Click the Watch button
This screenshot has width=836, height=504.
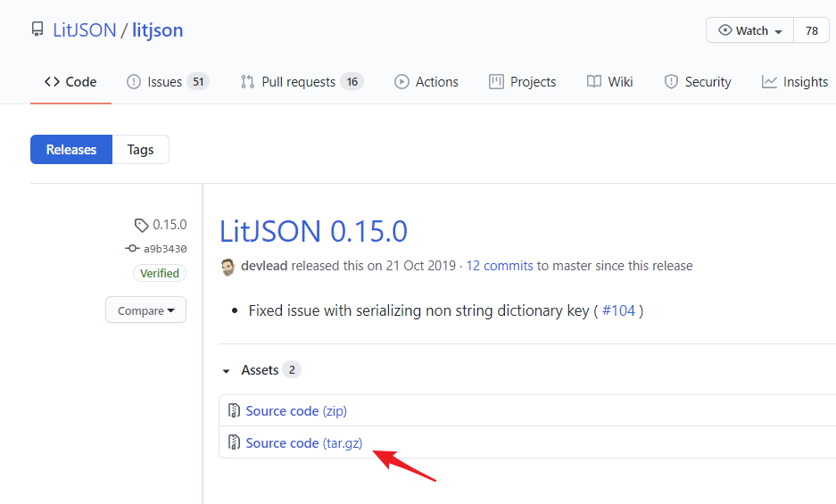coord(750,30)
